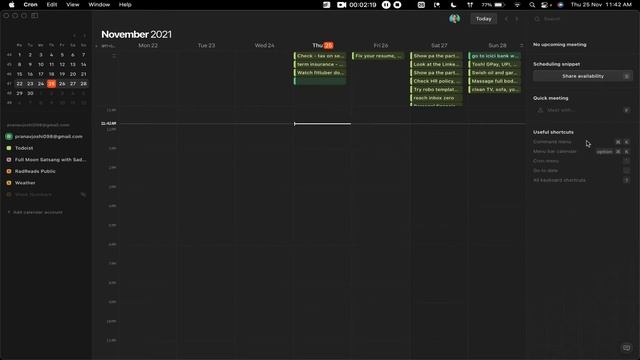The height and width of the screenshot is (360, 640).
Task: Click the Mon 22 column header
Action: coord(148,45)
